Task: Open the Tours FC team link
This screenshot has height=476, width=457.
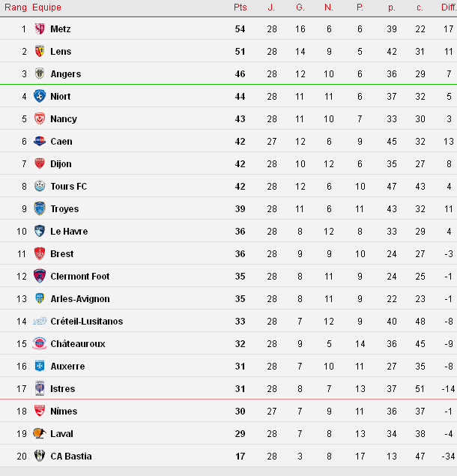Action: coord(68,187)
